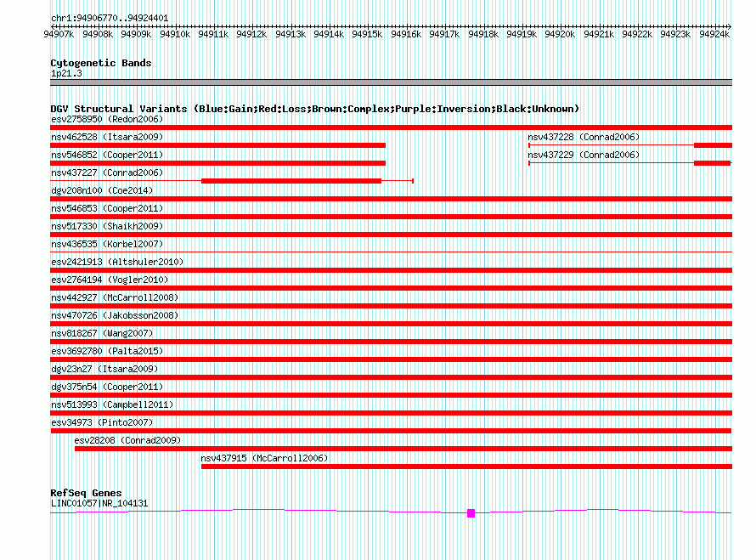Click nsv437915 (McCarroll2006) label
The height and width of the screenshot is (560, 756).
[264, 458]
